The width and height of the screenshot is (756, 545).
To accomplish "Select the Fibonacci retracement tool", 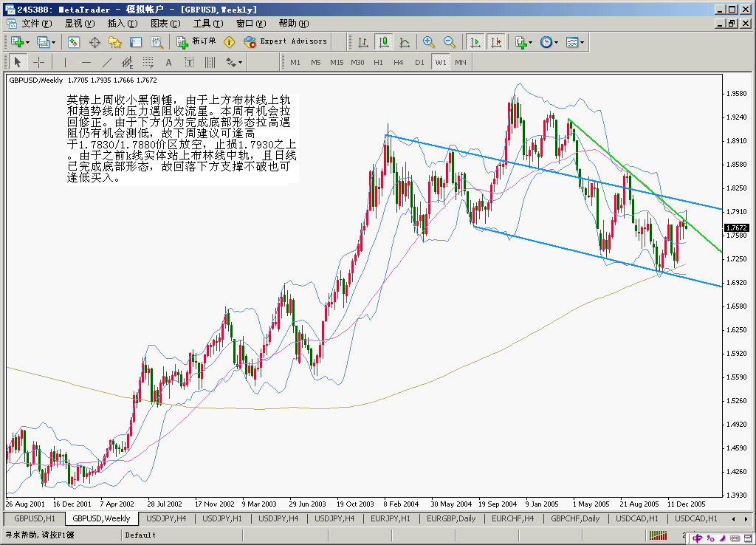I will (x=148, y=62).
